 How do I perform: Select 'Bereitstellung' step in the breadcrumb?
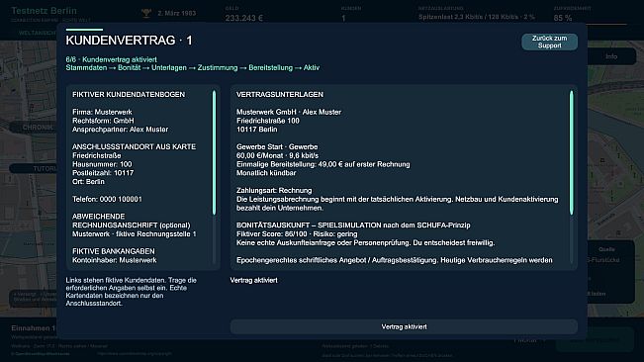(x=270, y=67)
